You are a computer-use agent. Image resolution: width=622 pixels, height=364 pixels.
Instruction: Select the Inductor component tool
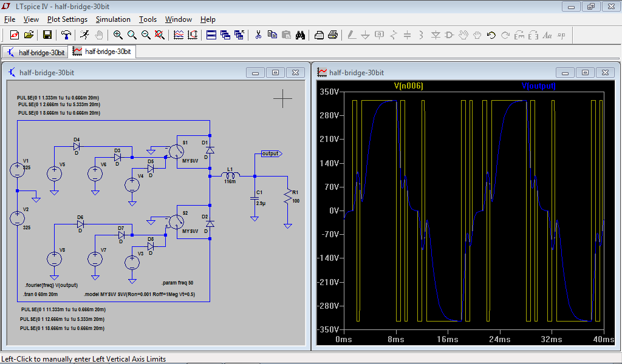click(x=422, y=35)
